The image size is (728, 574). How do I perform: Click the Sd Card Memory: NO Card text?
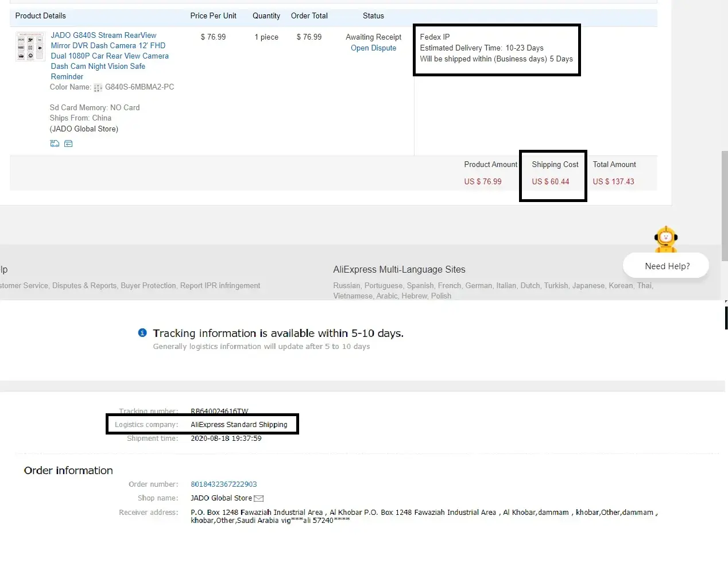[x=95, y=107]
